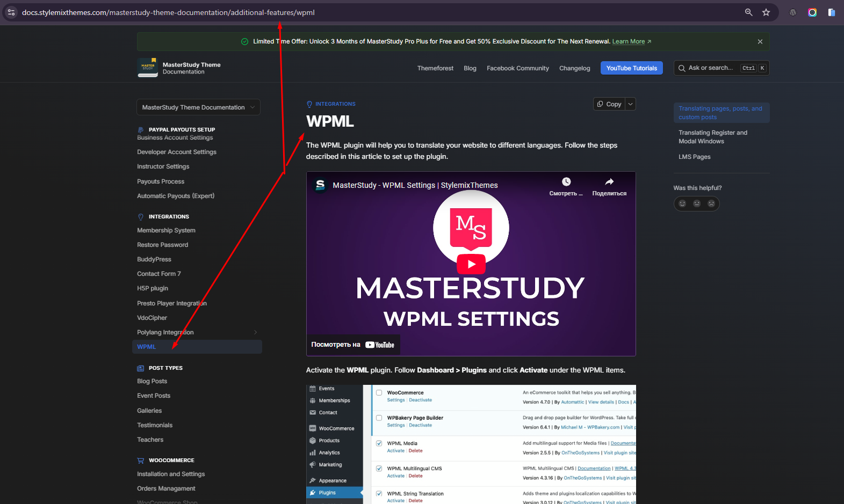Click the POST TYPES section heading
Image resolution: width=844 pixels, height=504 pixels.
165,368
